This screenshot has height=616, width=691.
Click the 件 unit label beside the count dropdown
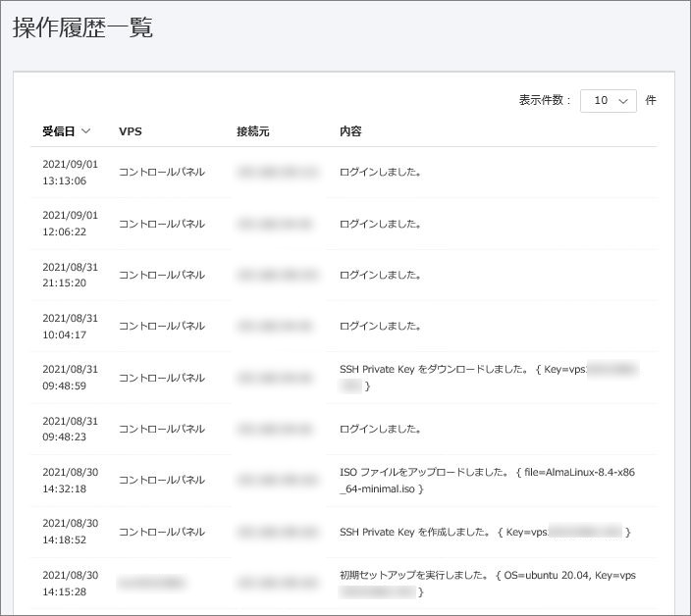coord(651,100)
